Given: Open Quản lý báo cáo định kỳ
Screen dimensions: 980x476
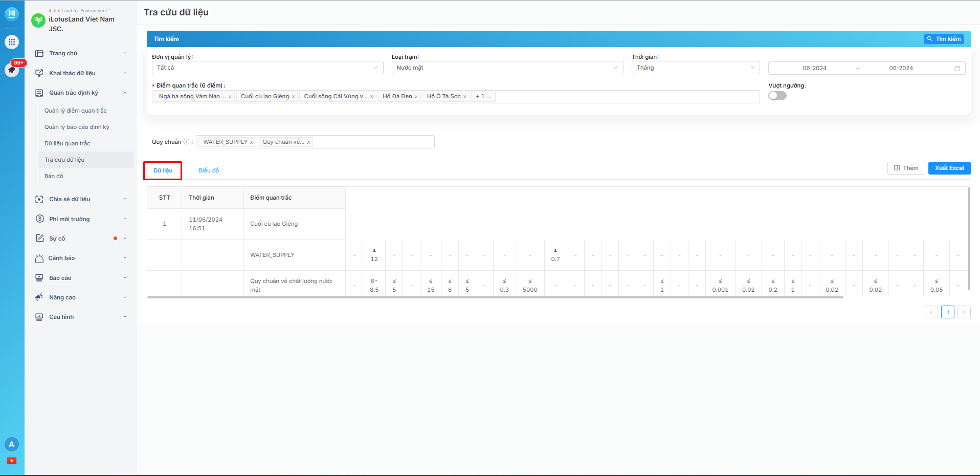Looking at the screenshot, I should click(86, 127).
